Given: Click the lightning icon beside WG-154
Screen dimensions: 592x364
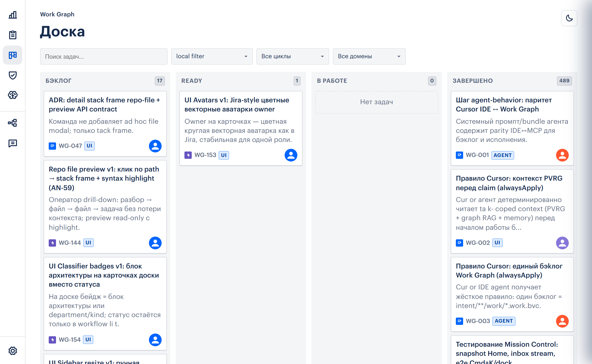Looking at the screenshot, I should coord(52,340).
